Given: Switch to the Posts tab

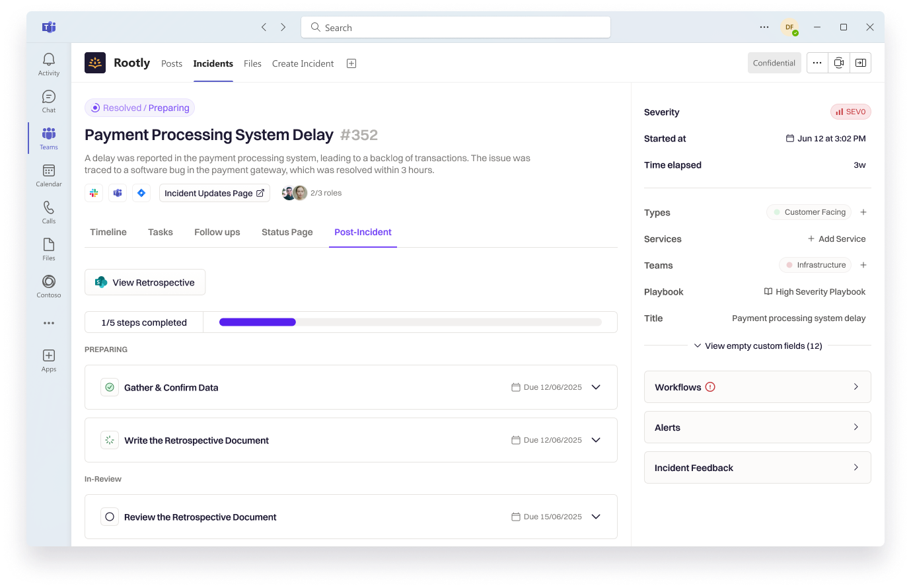Looking at the screenshot, I should [172, 63].
